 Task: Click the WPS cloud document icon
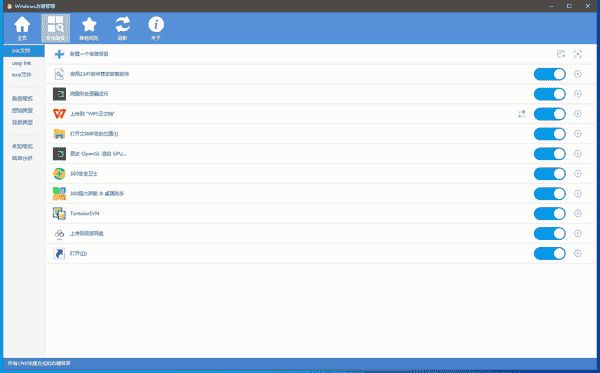59,114
